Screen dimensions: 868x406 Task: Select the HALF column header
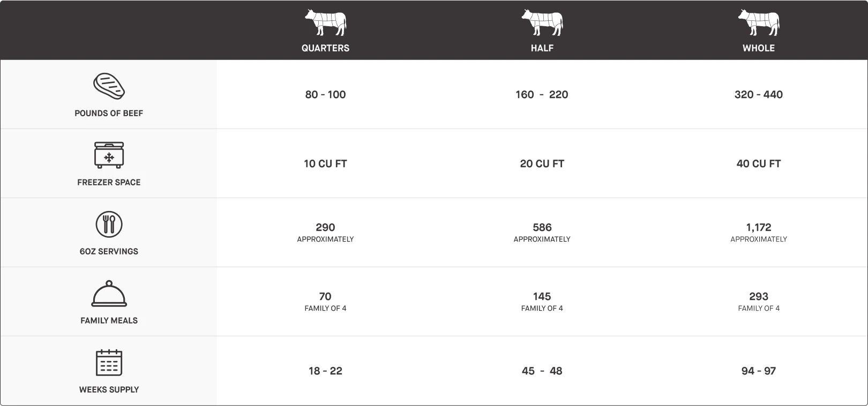pos(542,48)
